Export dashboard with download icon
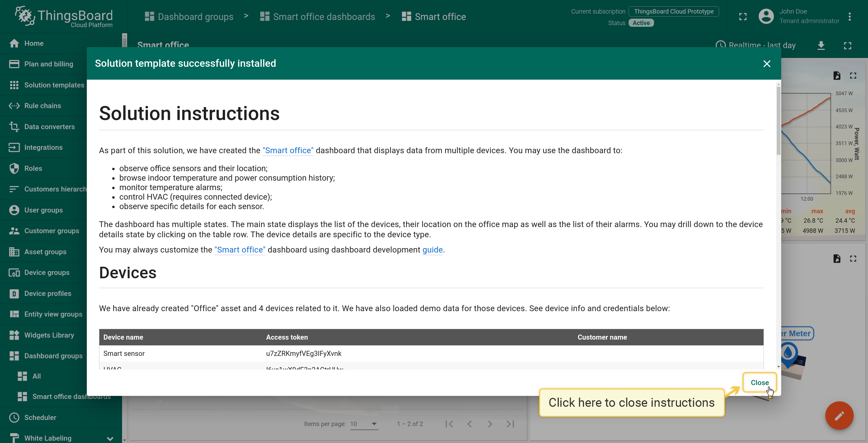Image resolution: width=868 pixels, height=443 pixels. [x=821, y=45]
